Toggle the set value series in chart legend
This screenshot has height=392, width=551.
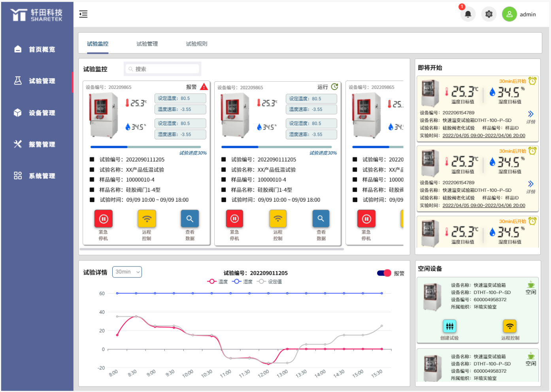(x=270, y=282)
